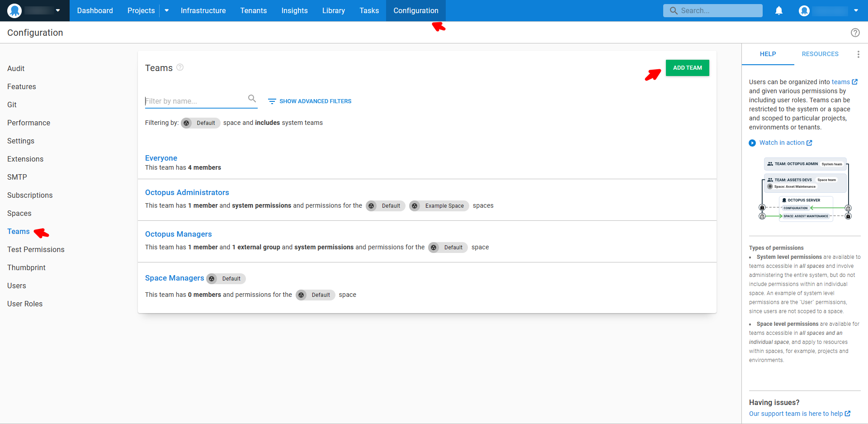Image resolution: width=868 pixels, height=424 pixels.
Task: Click the filter search magnifier icon
Action: coord(252,98)
